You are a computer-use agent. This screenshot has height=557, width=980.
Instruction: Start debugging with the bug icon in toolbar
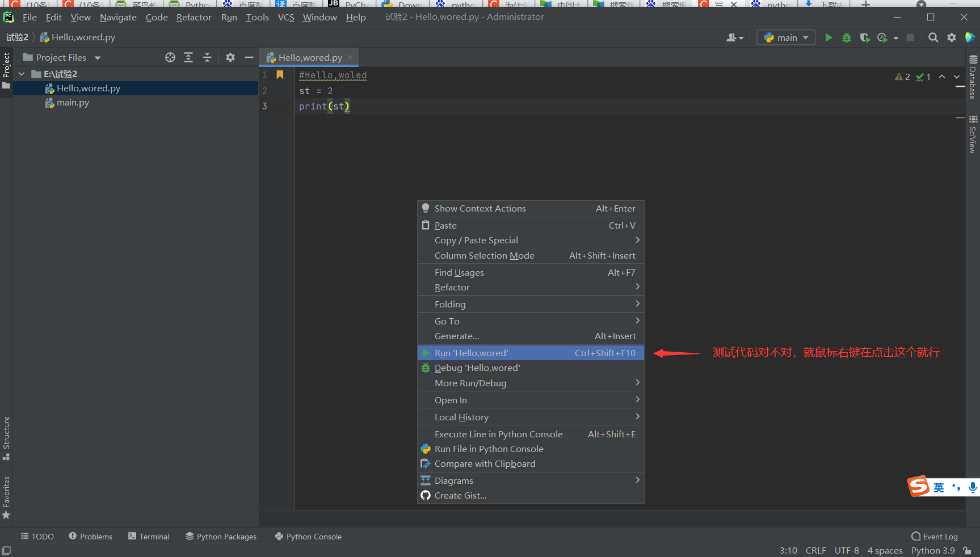point(847,37)
